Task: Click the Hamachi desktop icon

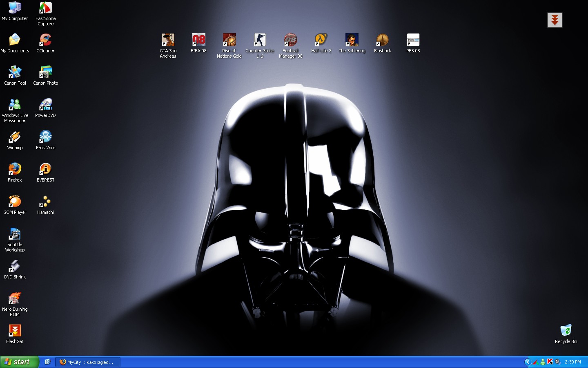Action: 45,205
